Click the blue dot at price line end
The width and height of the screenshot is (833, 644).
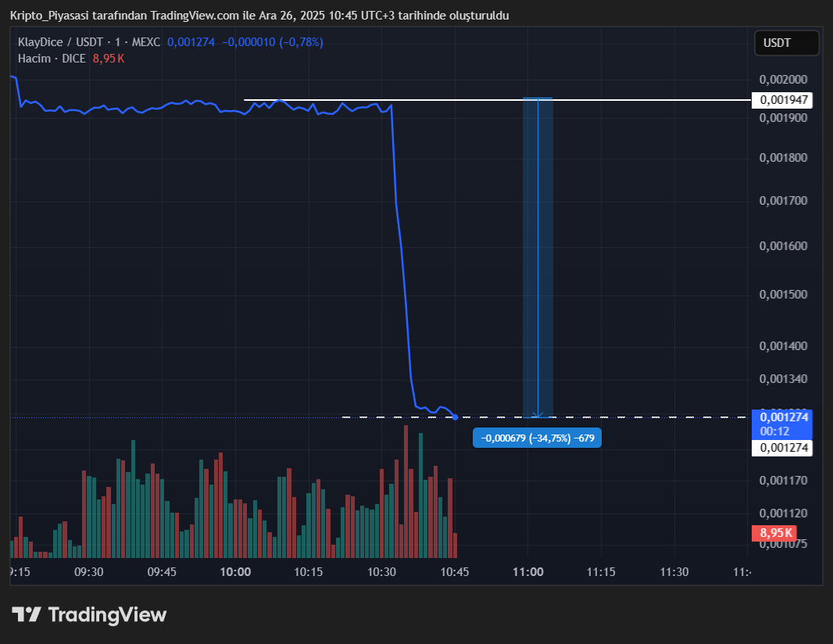click(456, 417)
